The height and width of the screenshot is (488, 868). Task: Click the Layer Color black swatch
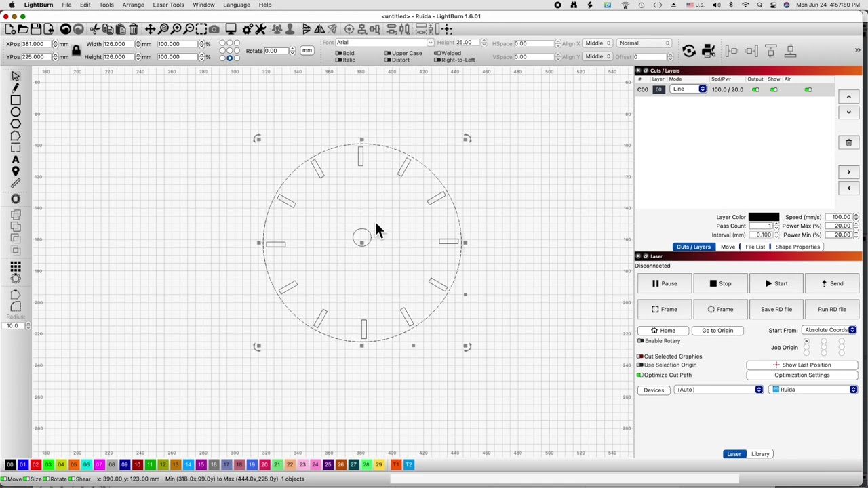(764, 217)
